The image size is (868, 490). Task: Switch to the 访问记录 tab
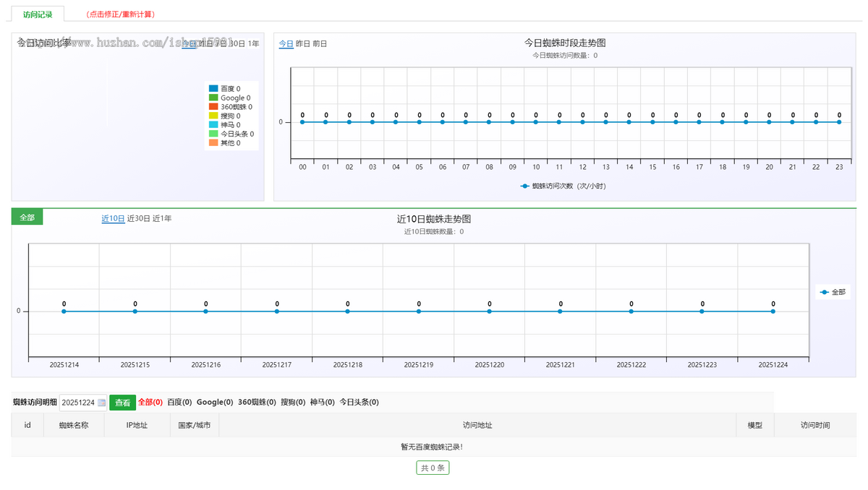tap(38, 14)
